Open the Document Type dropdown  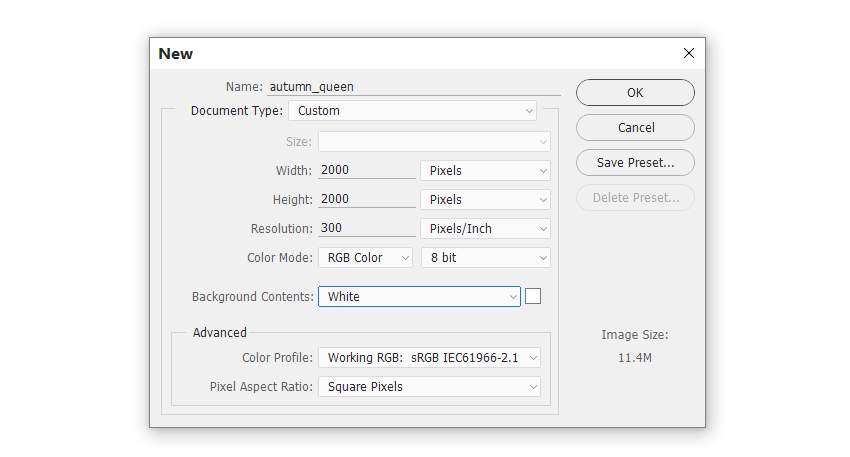(414, 111)
